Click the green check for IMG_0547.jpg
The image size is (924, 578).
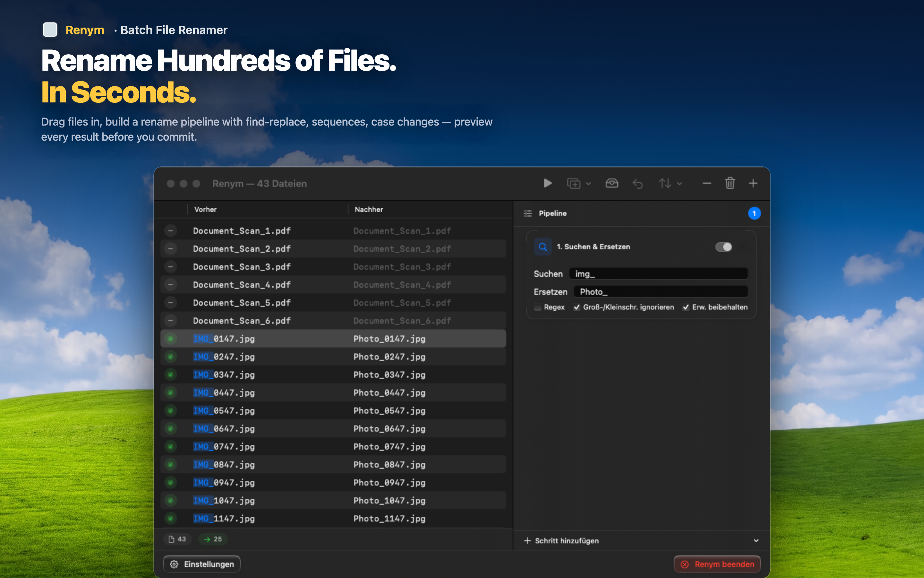coord(171,411)
